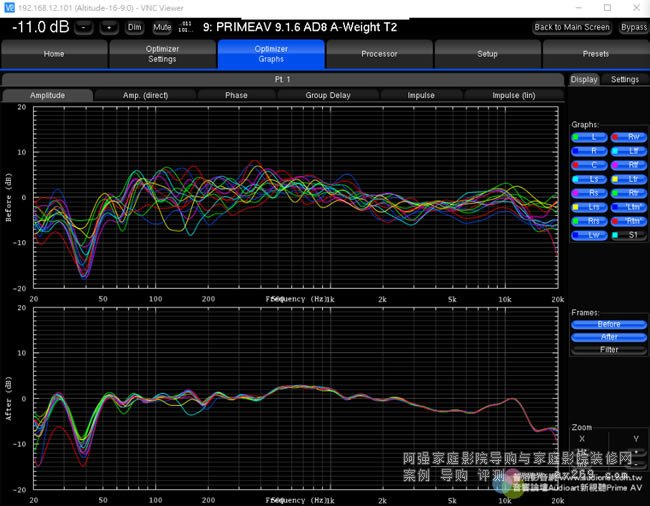Hide the Before frame graph
650x506 pixels.
point(609,324)
